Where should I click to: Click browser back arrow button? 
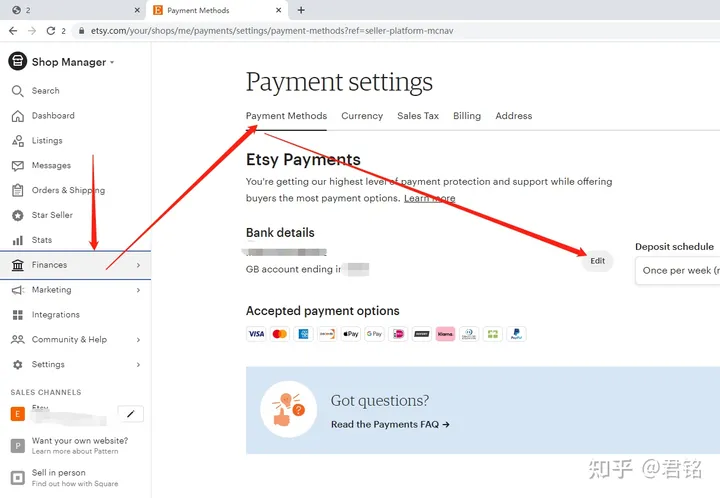tap(13, 31)
